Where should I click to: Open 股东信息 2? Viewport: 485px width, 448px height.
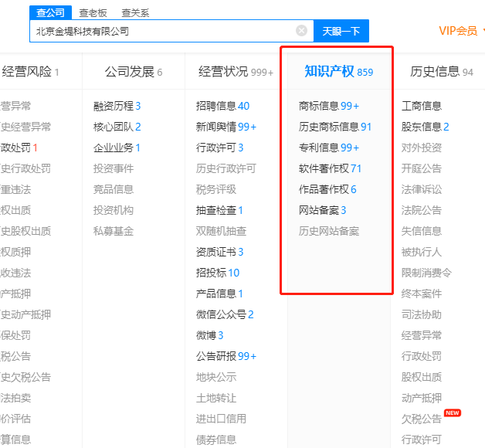425,127
